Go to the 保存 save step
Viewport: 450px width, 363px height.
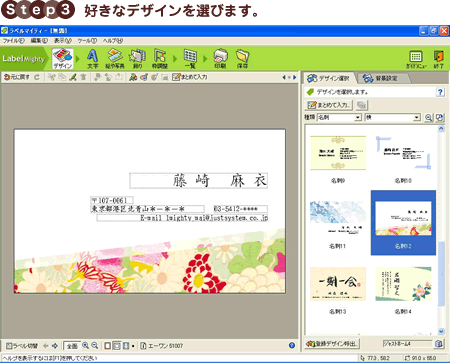242,59
